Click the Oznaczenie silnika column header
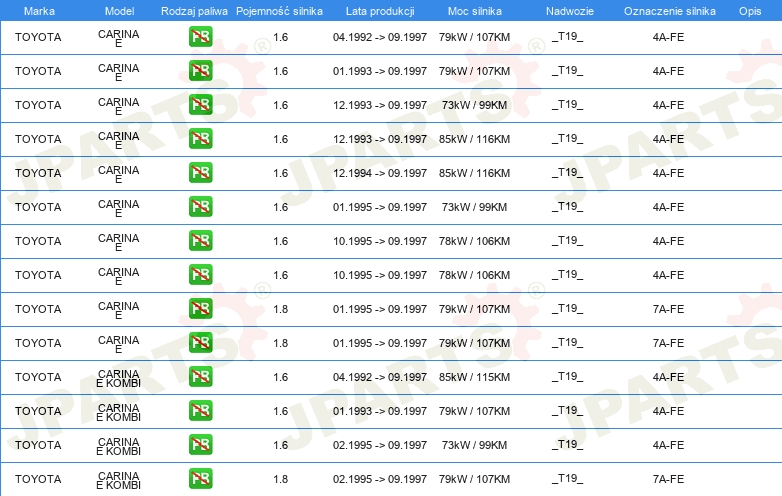782x496 pixels. 670,11
